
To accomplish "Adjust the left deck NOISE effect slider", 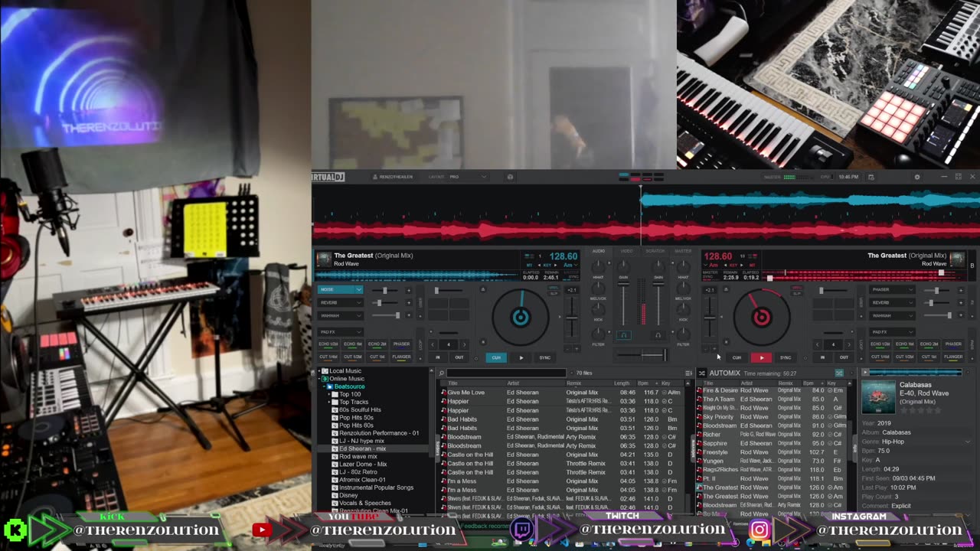I will point(385,290).
